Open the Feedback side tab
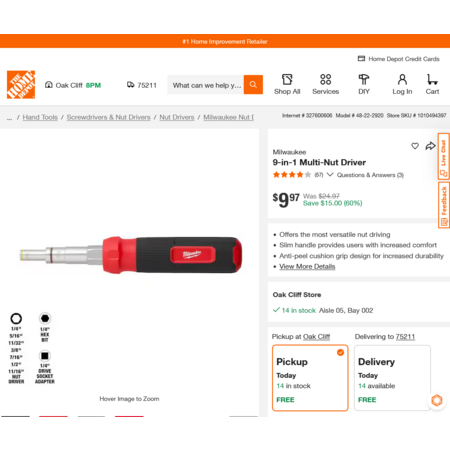 (x=444, y=205)
